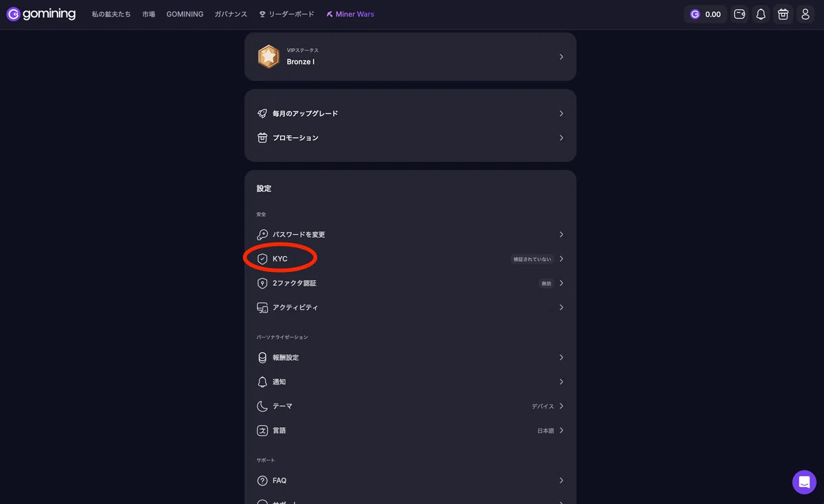824x504 pixels.
Task: Open the gift basket icon in header
Action: [783, 14]
